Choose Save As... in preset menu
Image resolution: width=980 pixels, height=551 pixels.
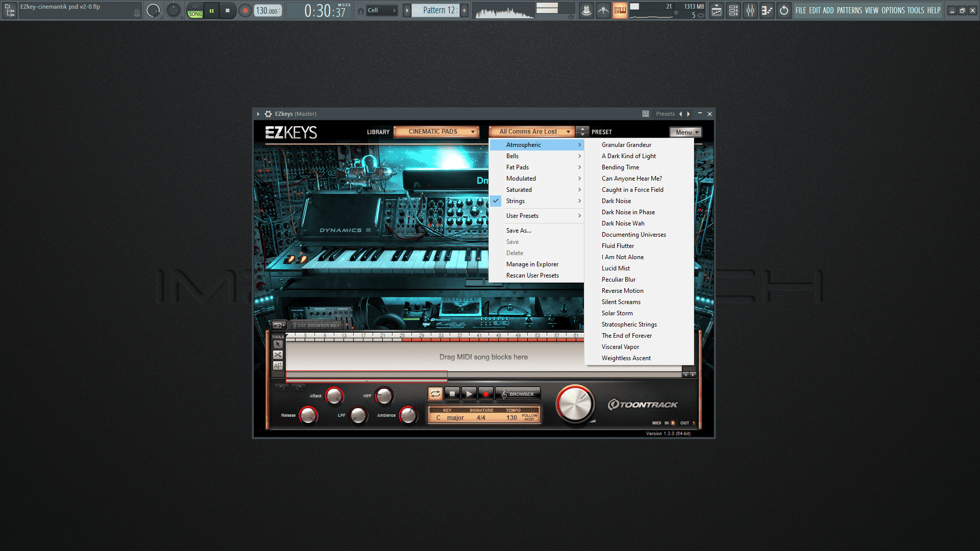[x=536, y=231]
